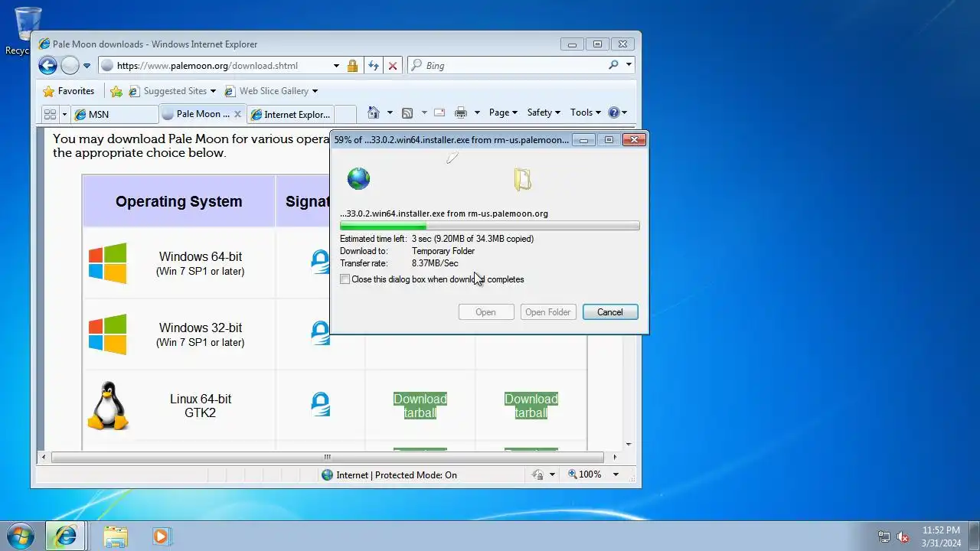
Task: Click the RSS Feeds icon
Action: click(x=407, y=112)
